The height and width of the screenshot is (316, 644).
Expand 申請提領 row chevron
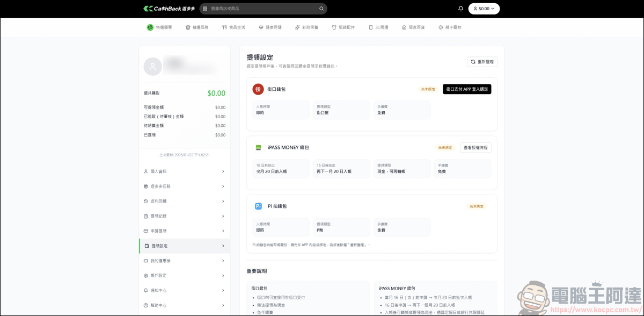pyautogui.click(x=223, y=231)
